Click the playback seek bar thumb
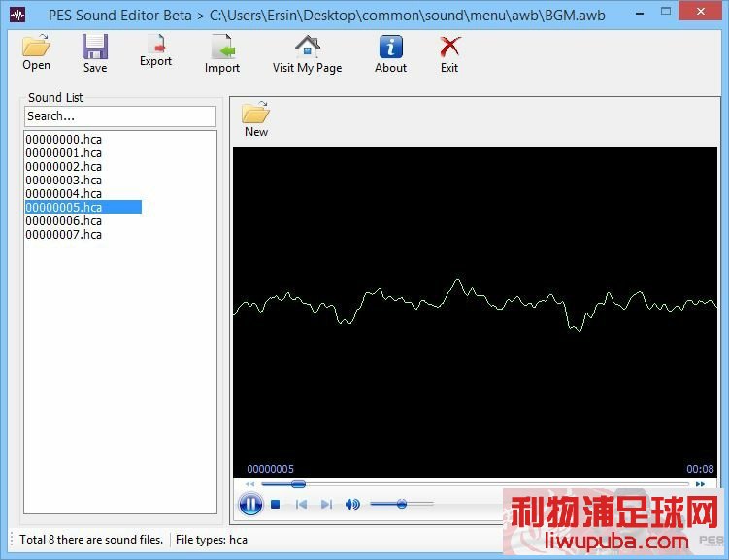Viewport: 729px width, 560px height. point(298,484)
